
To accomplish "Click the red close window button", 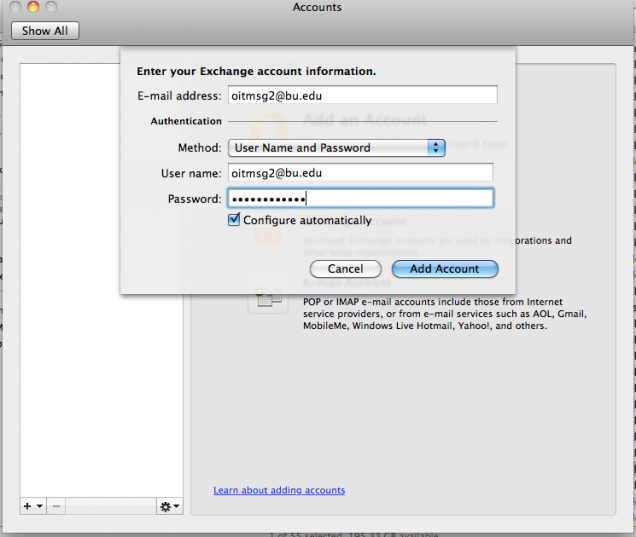I will (x=15, y=8).
